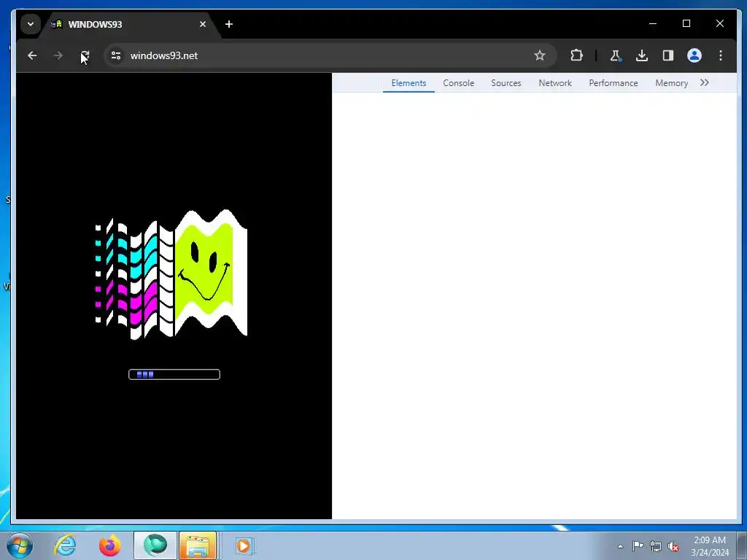This screenshot has width=747, height=560.
Task: Expand the tab search dropdown
Action: [31, 24]
